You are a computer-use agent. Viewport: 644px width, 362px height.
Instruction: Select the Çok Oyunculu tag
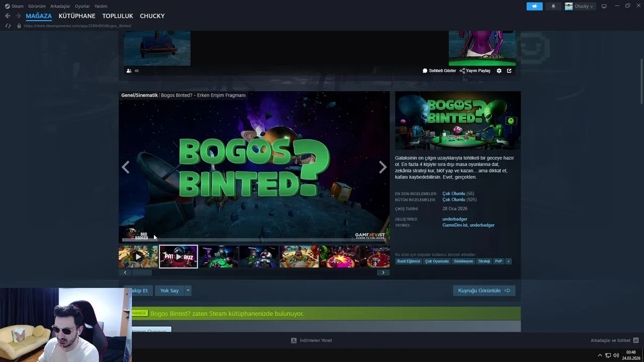point(437,261)
